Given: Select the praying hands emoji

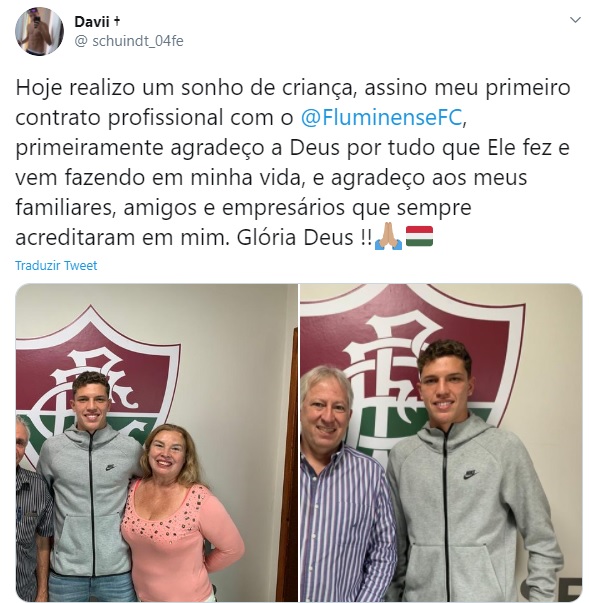Looking at the screenshot, I should (388, 236).
